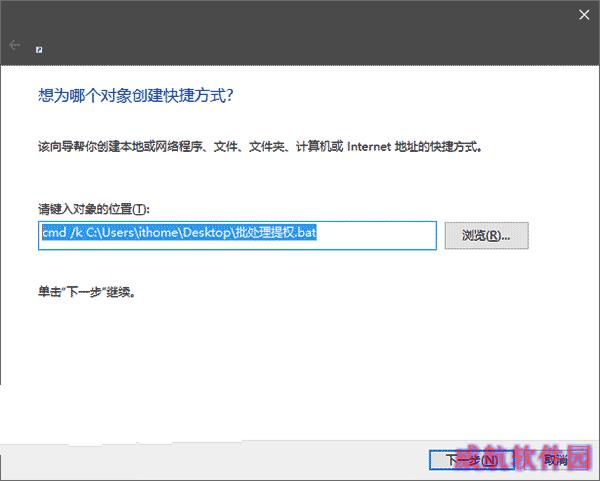Viewport: 600px width, 481px height.
Task: Click the small shortcut icon in the title bar
Action: pyautogui.click(x=39, y=50)
